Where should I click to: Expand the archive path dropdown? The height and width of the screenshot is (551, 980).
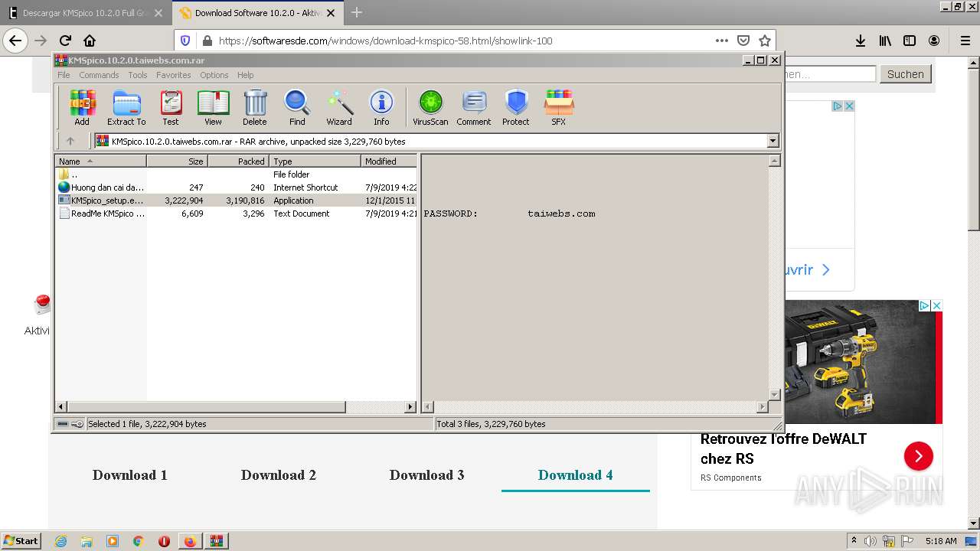click(x=773, y=141)
